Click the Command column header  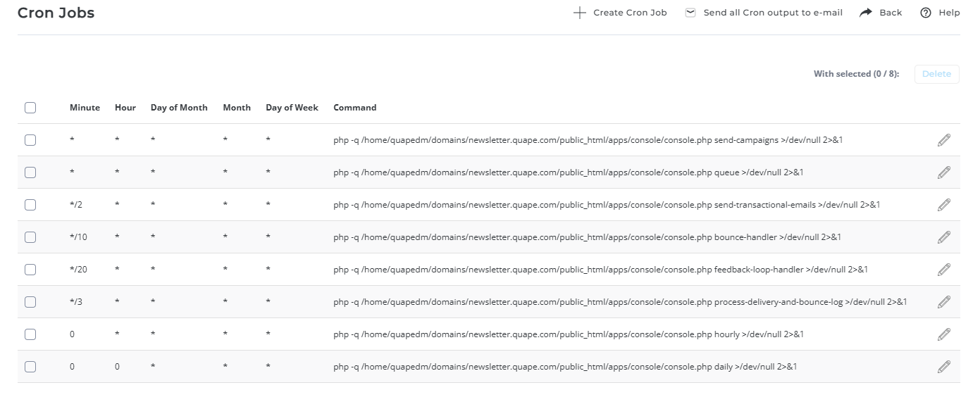[x=355, y=108]
